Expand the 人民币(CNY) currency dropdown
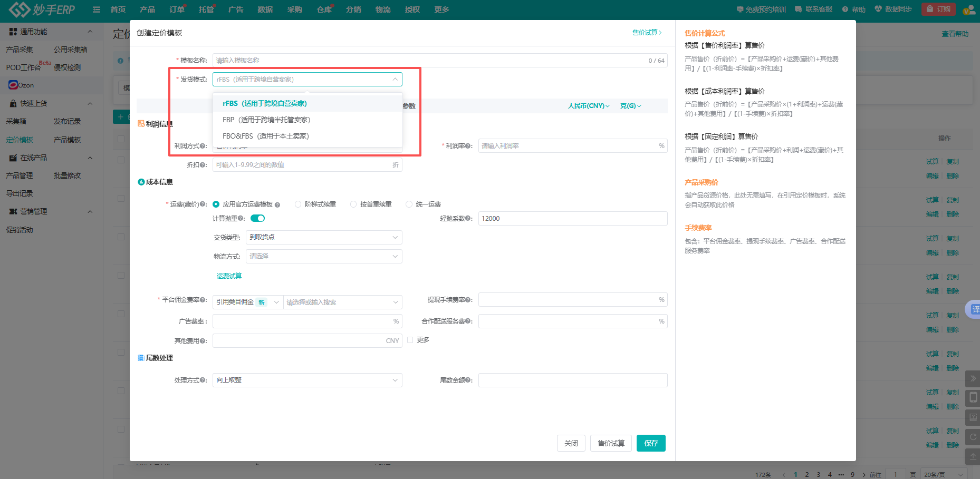 589,106
